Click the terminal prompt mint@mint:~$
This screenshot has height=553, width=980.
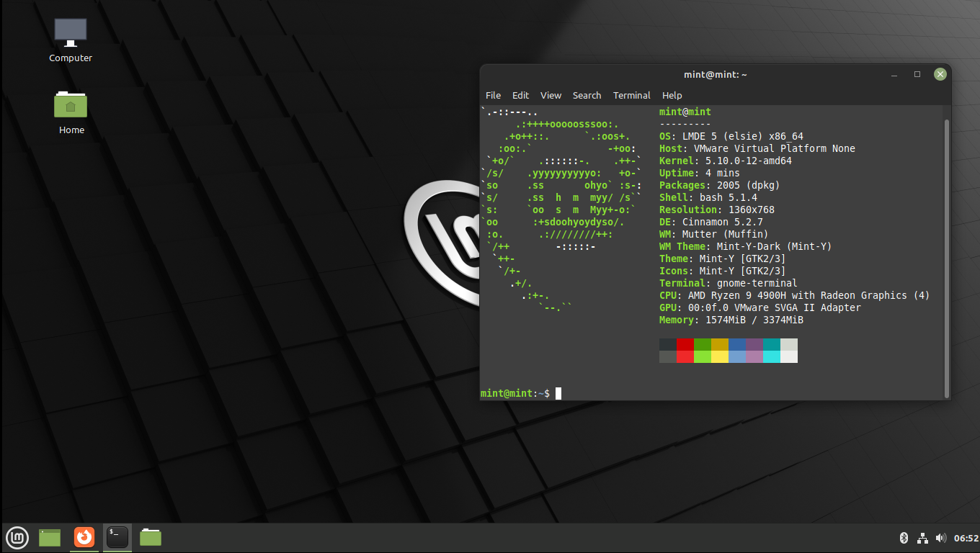point(515,393)
